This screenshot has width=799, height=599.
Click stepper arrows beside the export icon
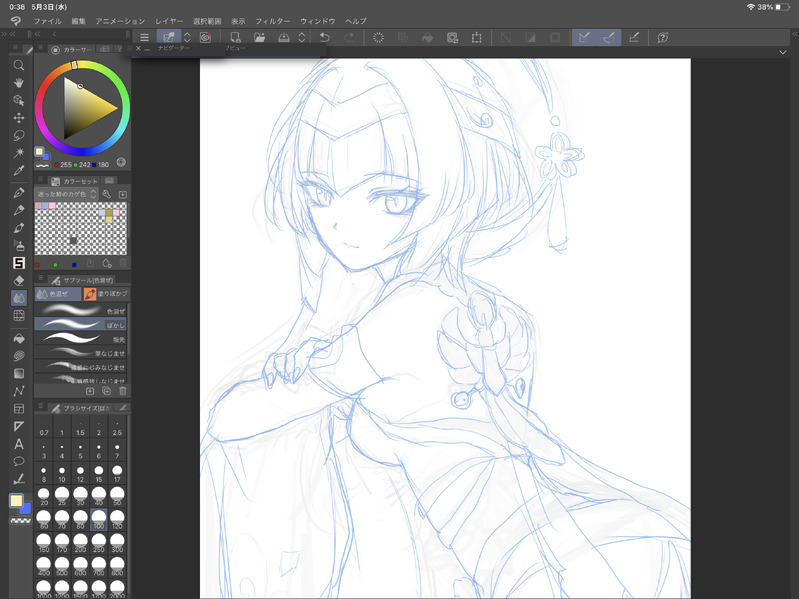302,37
